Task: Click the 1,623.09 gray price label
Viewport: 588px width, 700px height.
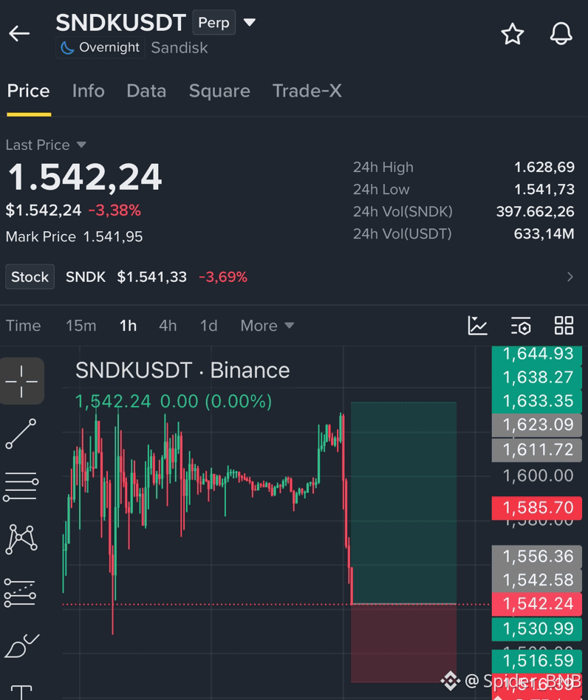Action: tap(536, 425)
